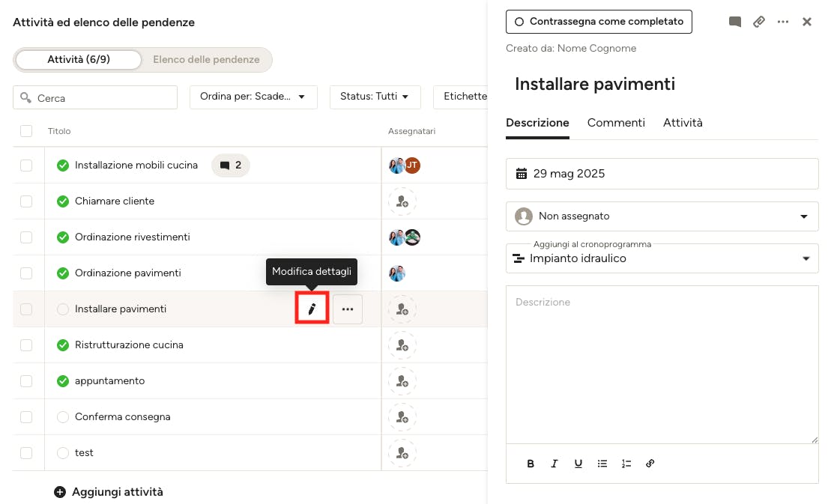834x504 pixels.
Task: Insert hyperlink in description editor
Action: pos(650,464)
